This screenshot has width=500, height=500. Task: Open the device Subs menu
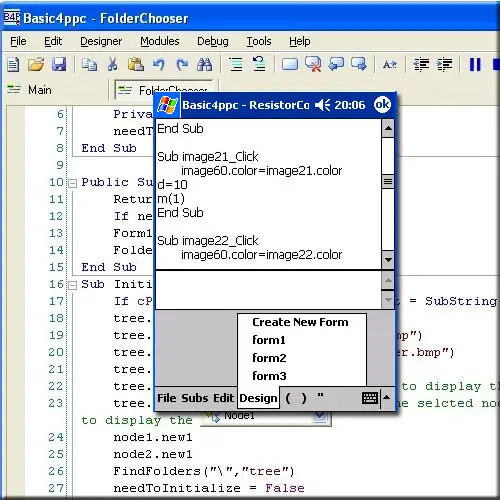(195, 398)
